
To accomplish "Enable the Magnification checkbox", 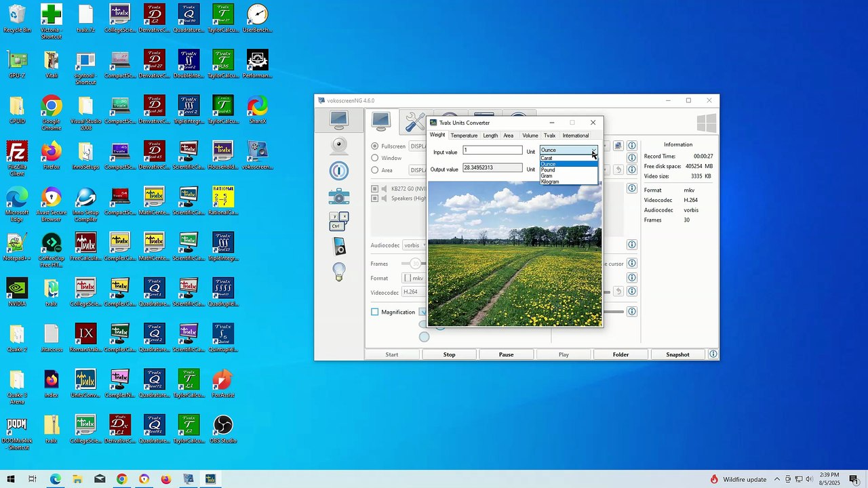I will point(374,312).
